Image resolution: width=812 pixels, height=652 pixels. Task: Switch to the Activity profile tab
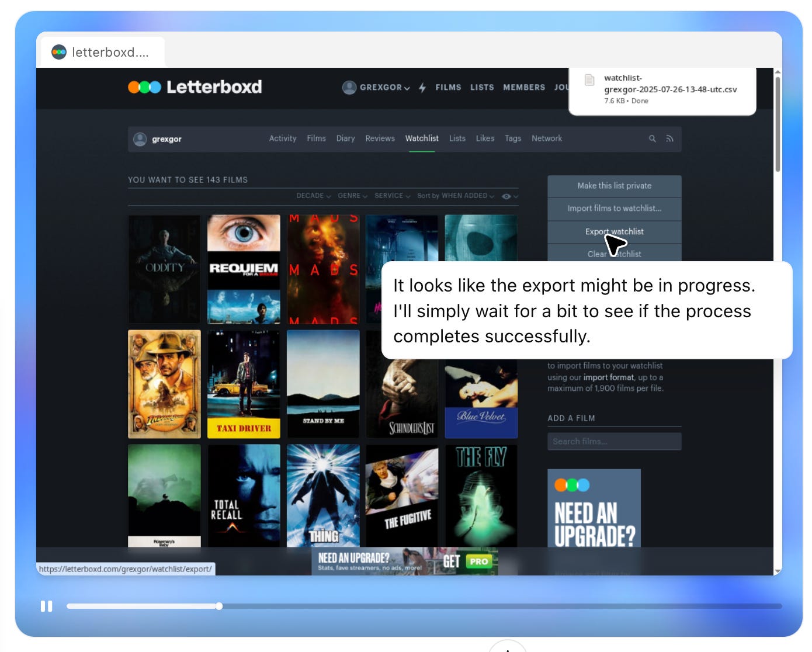283,138
